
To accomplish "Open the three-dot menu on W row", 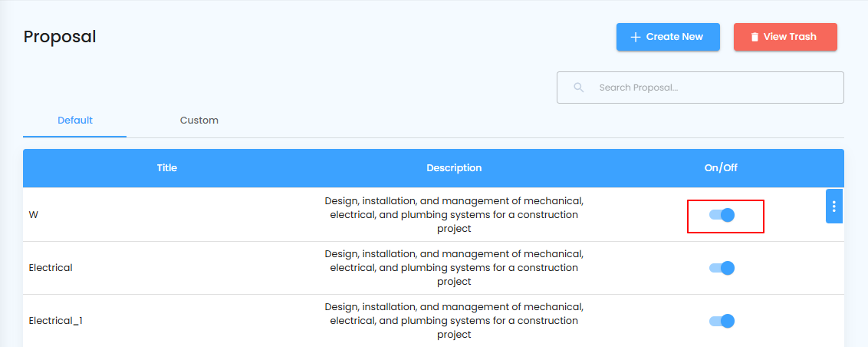I will [834, 207].
